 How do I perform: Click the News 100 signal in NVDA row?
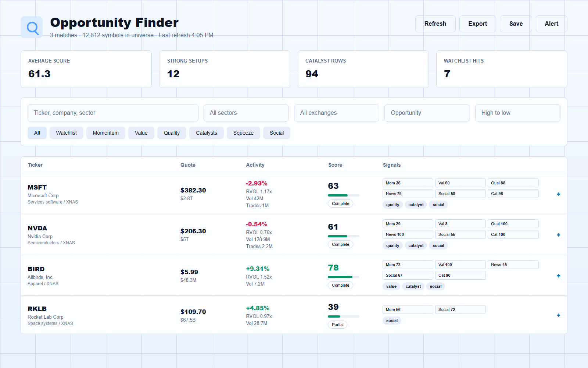(408, 234)
